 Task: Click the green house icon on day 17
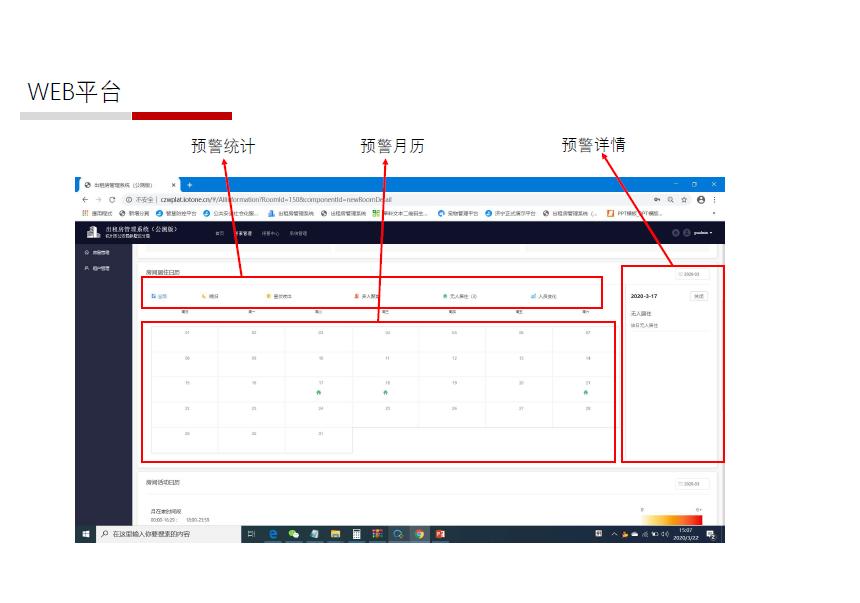pyautogui.click(x=319, y=392)
